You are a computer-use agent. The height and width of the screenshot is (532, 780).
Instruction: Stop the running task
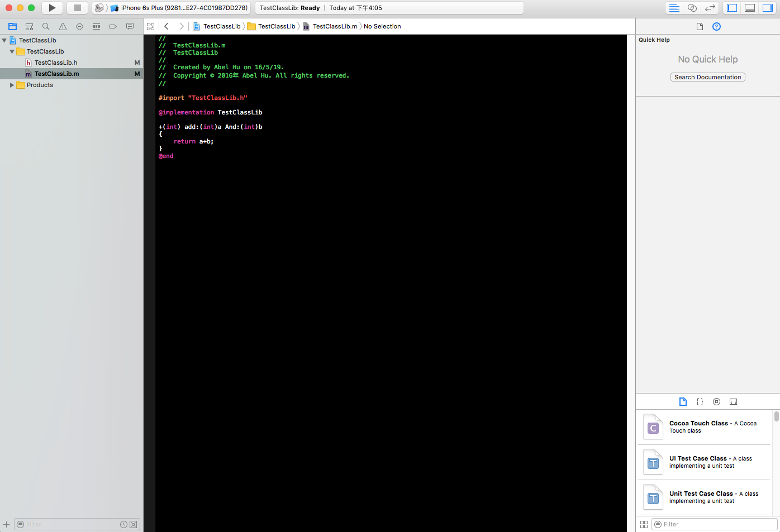(x=78, y=8)
